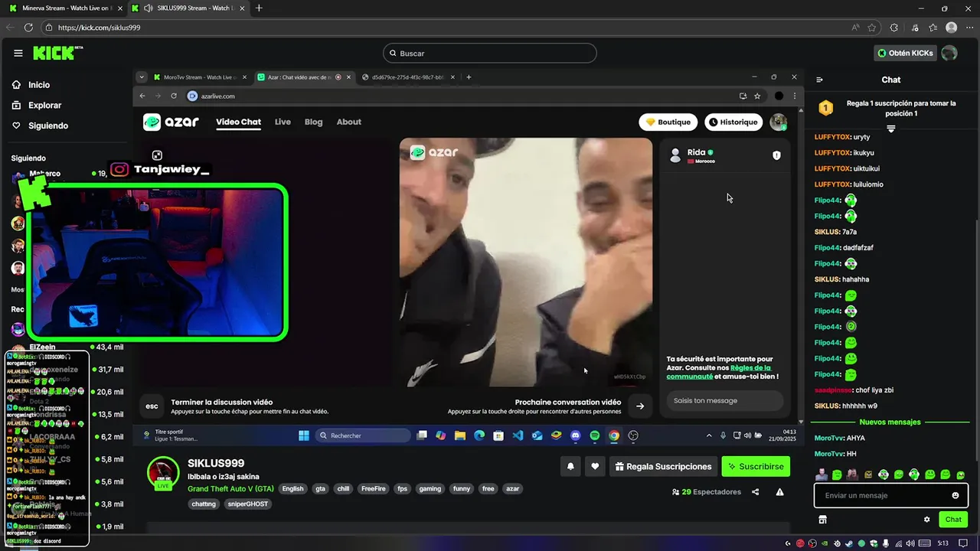Open Kick user profile avatar menu
980x551 pixels.
pos(949,53)
